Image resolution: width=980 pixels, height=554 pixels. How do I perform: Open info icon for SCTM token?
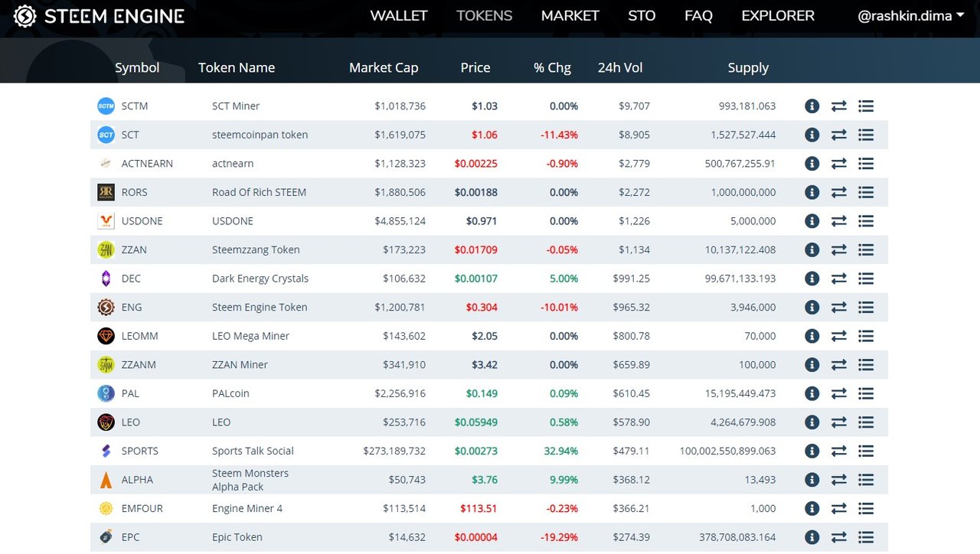812,106
